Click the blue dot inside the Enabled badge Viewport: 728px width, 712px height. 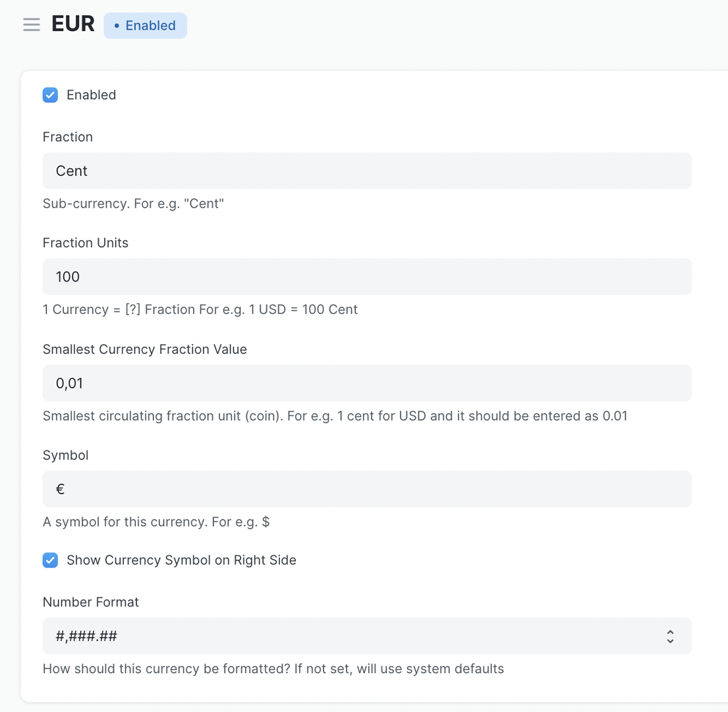[x=116, y=26]
